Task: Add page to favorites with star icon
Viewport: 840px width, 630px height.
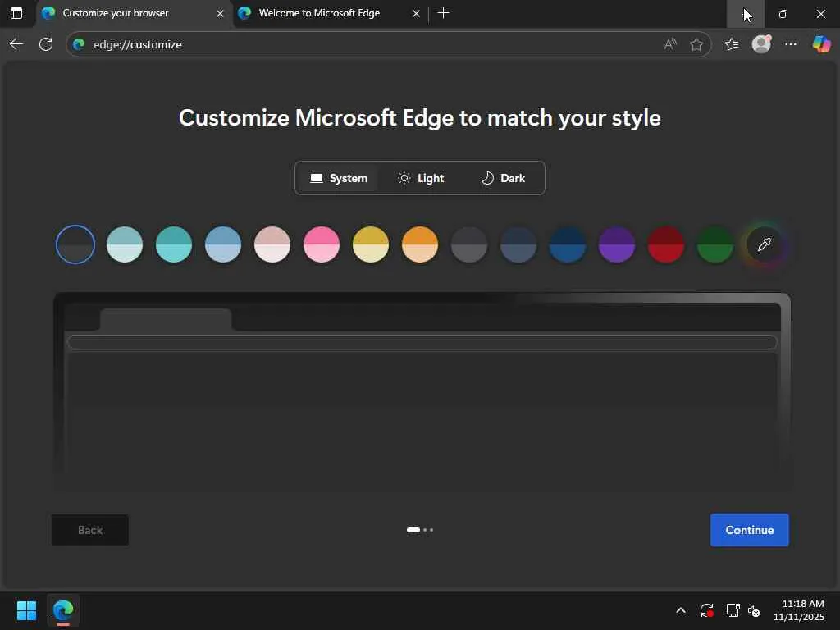Action: coord(696,44)
